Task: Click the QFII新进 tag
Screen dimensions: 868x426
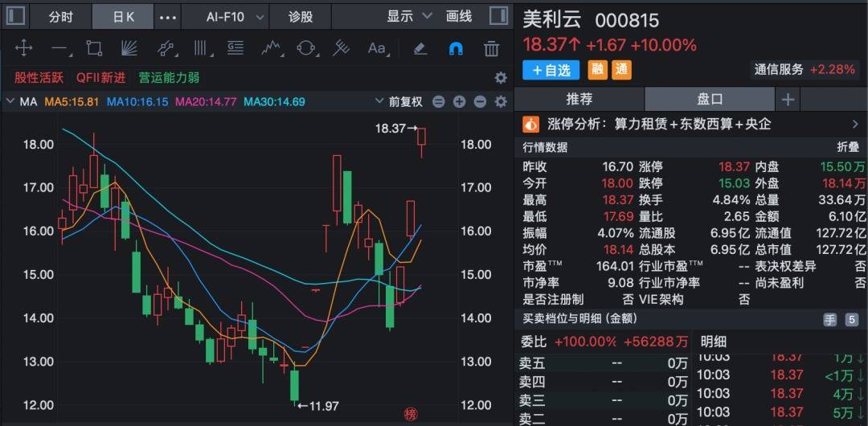Action: (x=100, y=77)
